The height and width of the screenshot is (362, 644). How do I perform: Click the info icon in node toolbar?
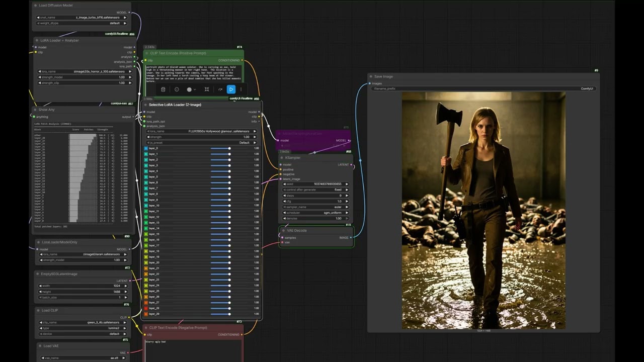pos(177,89)
